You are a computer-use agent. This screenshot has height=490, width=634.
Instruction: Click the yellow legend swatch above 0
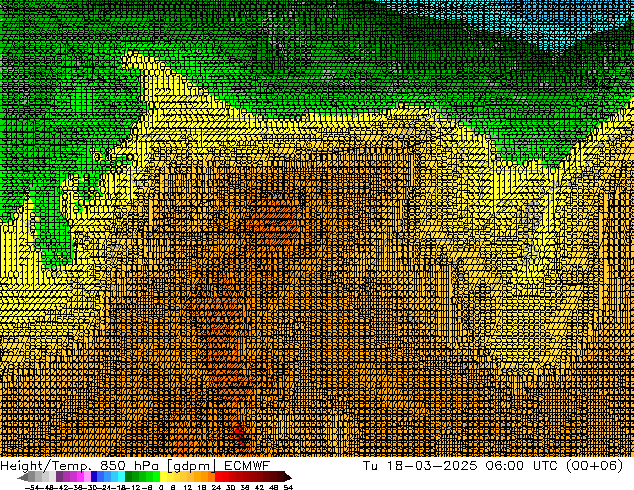pos(163,476)
